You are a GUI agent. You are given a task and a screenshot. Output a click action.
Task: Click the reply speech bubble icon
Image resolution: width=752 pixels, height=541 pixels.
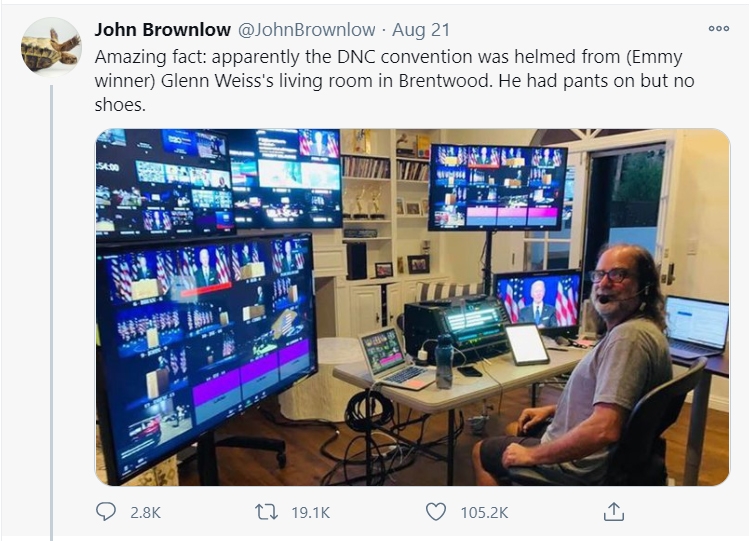[106, 512]
